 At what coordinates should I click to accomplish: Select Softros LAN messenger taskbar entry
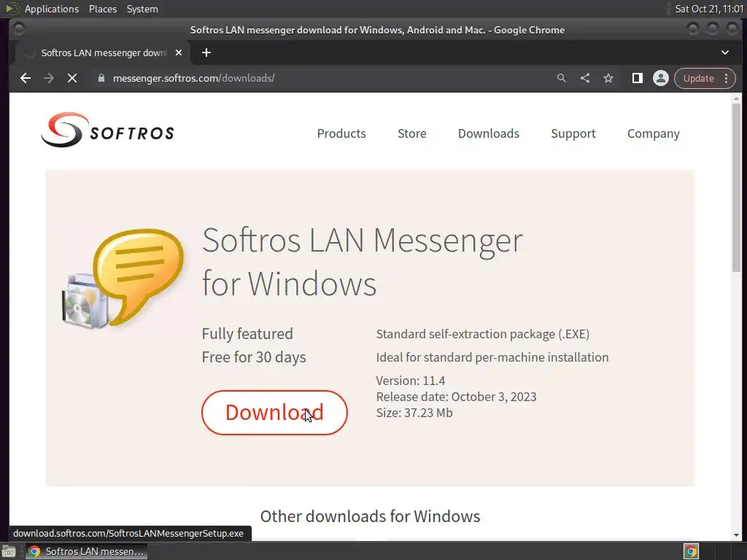[x=87, y=551]
